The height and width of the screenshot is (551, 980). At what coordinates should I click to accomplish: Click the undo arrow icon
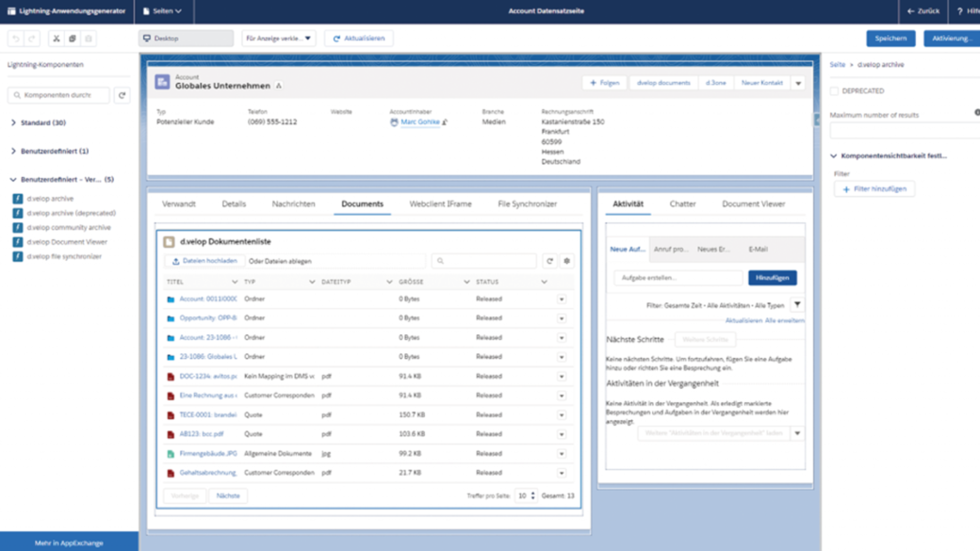16,39
